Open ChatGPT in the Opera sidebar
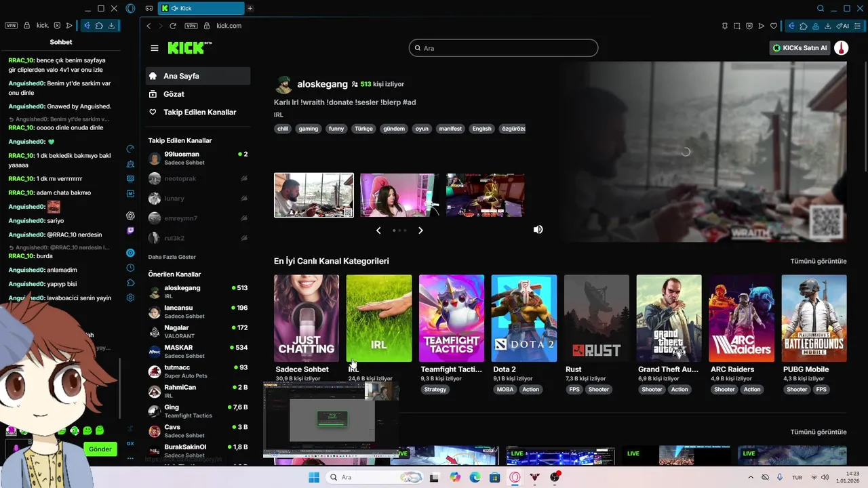Screen dimensions: 868x488 click(130, 216)
